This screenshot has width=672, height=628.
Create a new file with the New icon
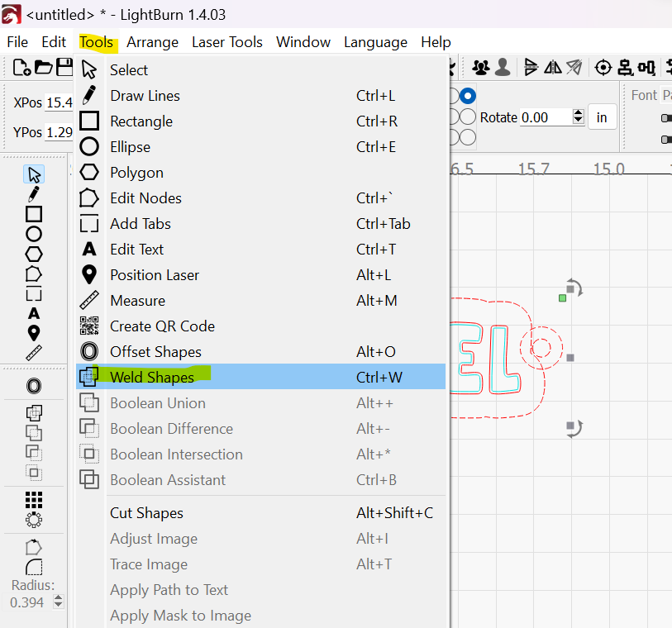(x=22, y=68)
